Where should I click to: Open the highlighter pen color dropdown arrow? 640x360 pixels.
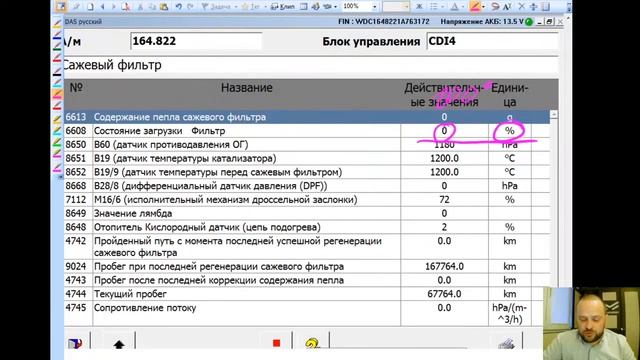[x=483, y=7]
